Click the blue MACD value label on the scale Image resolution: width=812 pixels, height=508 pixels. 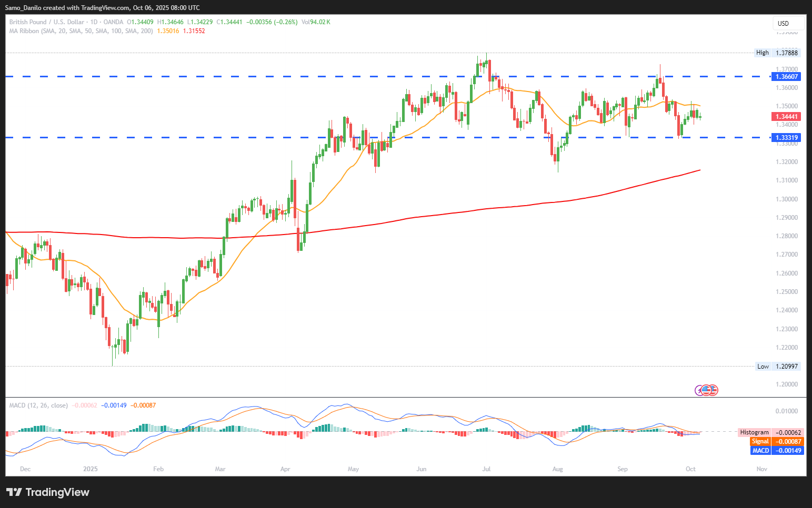point(777,451)
